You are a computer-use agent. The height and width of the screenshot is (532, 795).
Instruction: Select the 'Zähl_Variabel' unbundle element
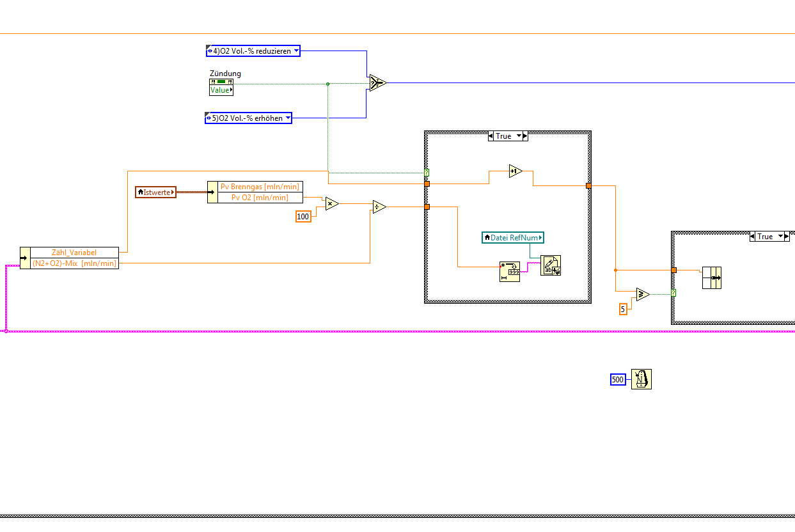click(74, 252)
